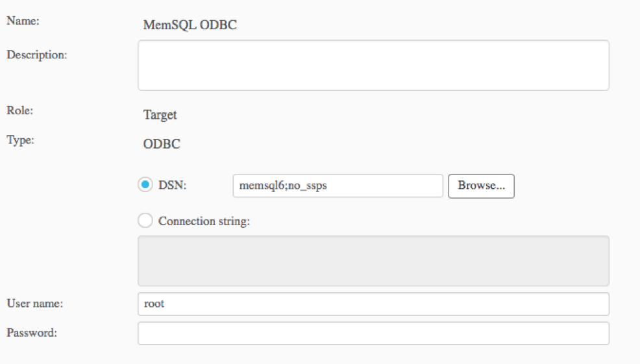
Task: Click the 'Role:' label
Action: (x=19, y=110)
